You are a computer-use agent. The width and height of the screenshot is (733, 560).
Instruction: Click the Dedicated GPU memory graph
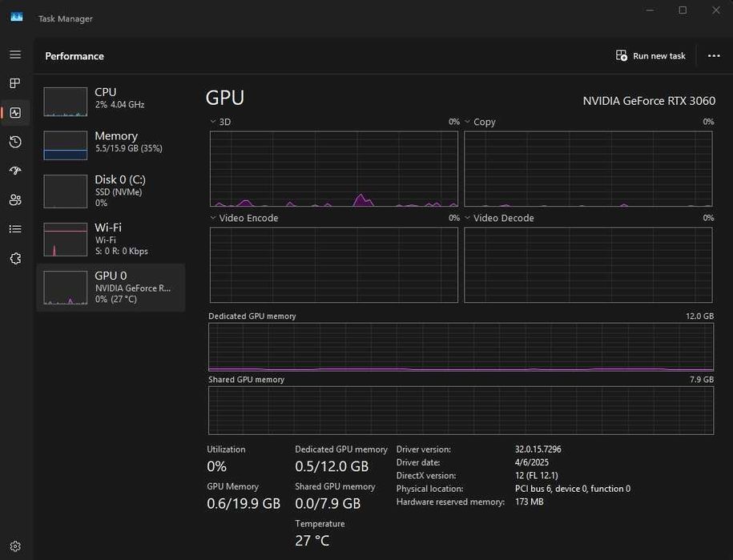[x=461, y=347]
